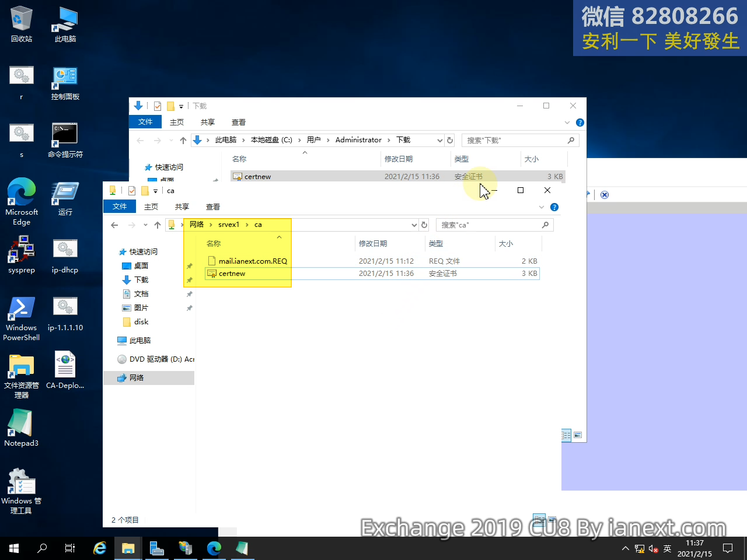The image size is (747, 560).
Task: Open 查看 tab in ca window
Action: click(x=213, y=206)
